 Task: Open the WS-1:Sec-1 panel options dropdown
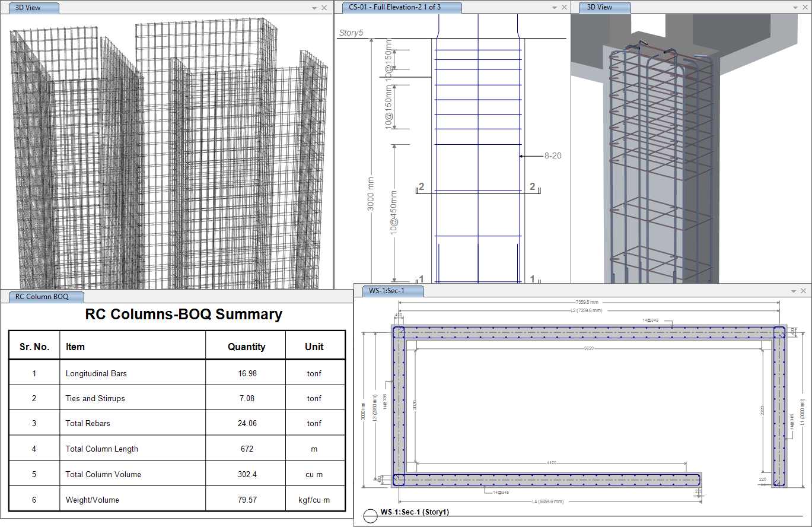click(x=794, y=291)
